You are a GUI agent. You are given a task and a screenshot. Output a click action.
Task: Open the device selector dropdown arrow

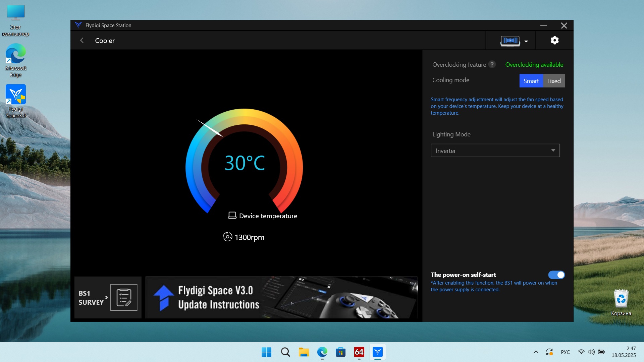click(526, 41)
